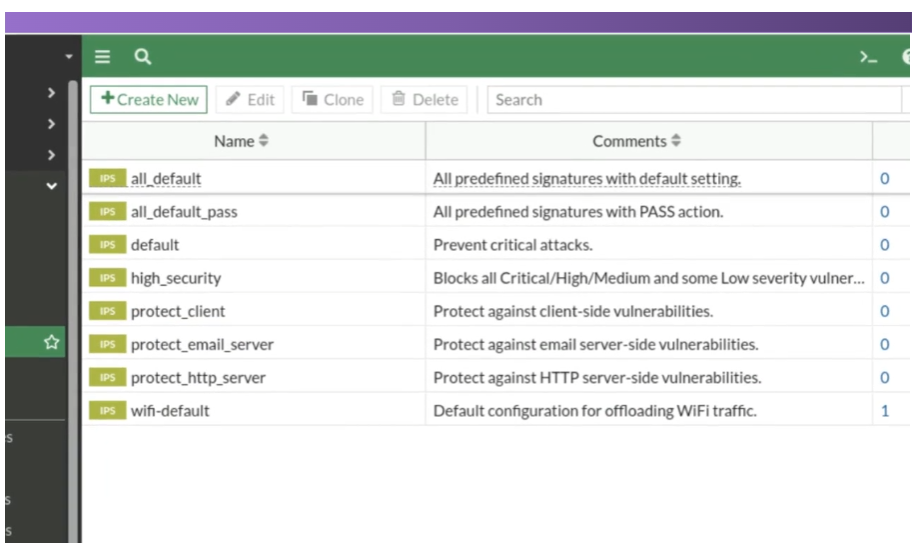Viewport: 919px width, 556px height.
Task: Select the protect_client profile name
Action: pyautogui.click(x=178, y=312)
